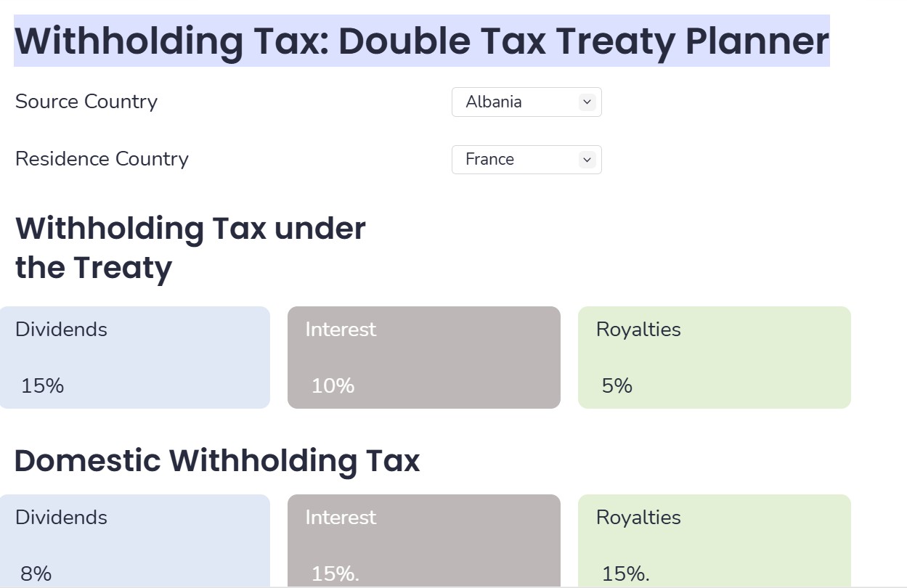Click the 15% treaty dividends rate

click(x=42, y=385)
